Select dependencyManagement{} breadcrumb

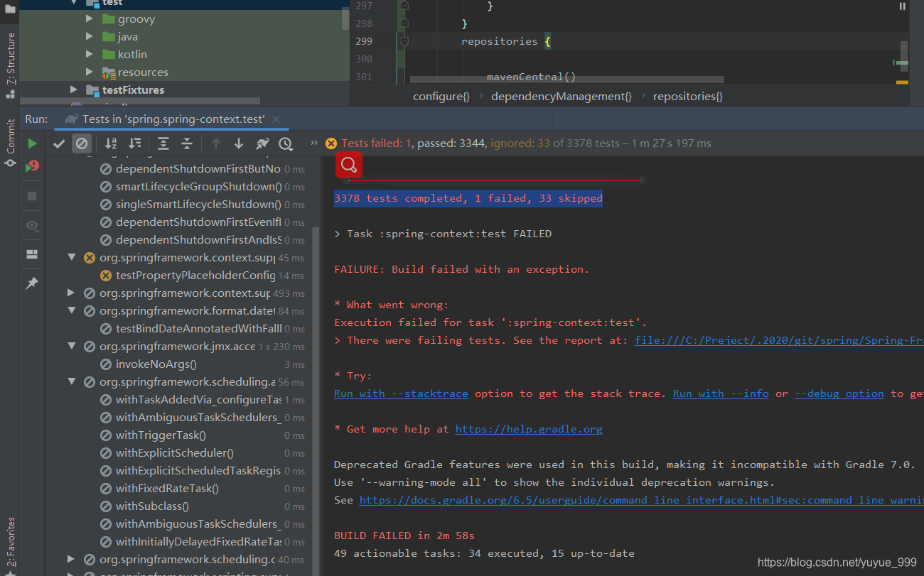(x=562, y=97)
